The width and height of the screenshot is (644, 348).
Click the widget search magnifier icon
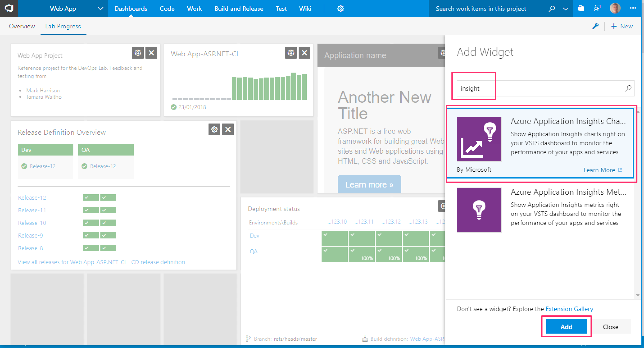coord(628,88)
